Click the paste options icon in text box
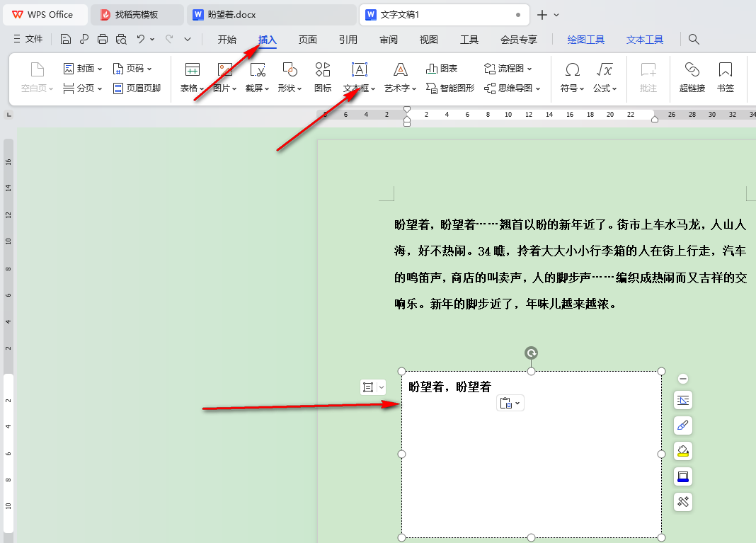756x543 pixels. tap(505, 403)
